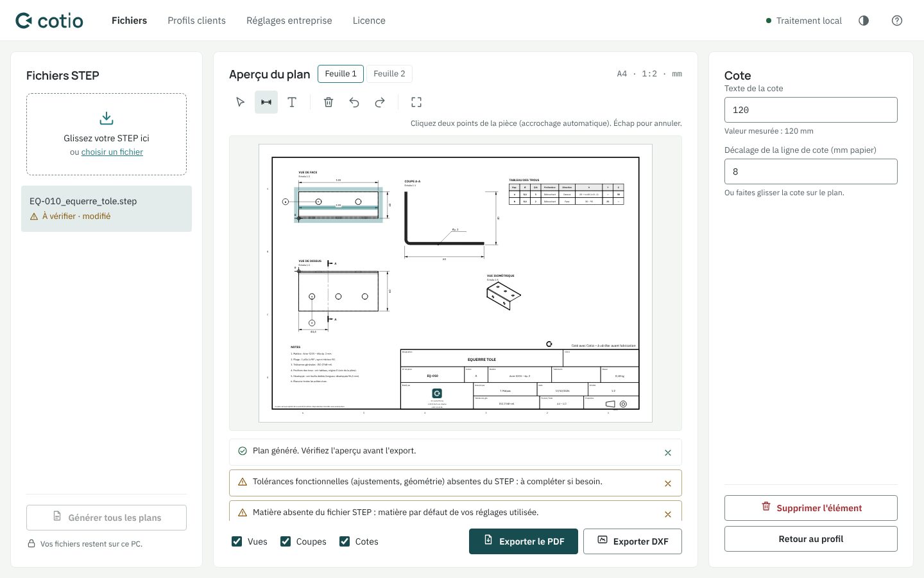Focus the Décalage de la ligne field
This screenshot has height=578, width=924.
(811, 171)
